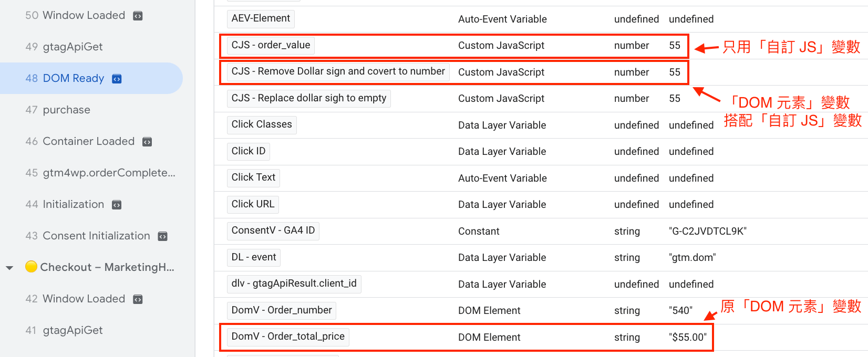Click the code icon beside 50 Window Loaded

click(138, 16)
